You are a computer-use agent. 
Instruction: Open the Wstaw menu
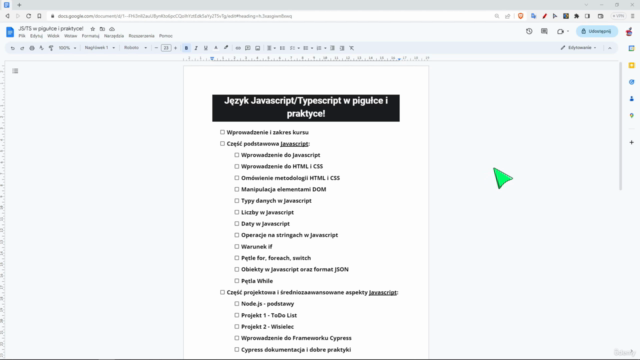coord(71,36)
